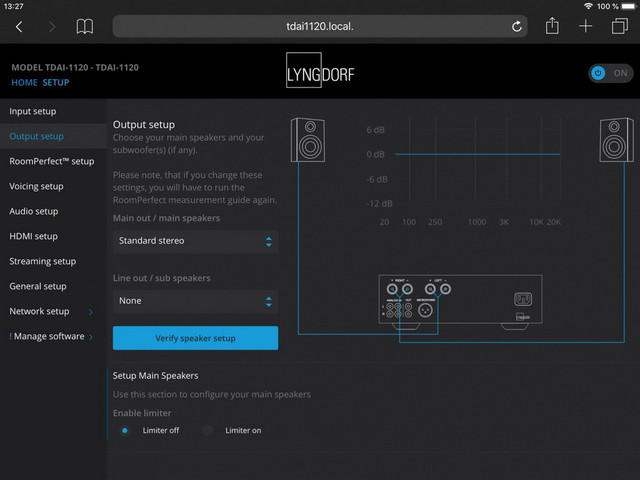The image size is (640, 480).
Task: Open the Line out sub speakers dropdown
Action: click(x=195, y=301)
